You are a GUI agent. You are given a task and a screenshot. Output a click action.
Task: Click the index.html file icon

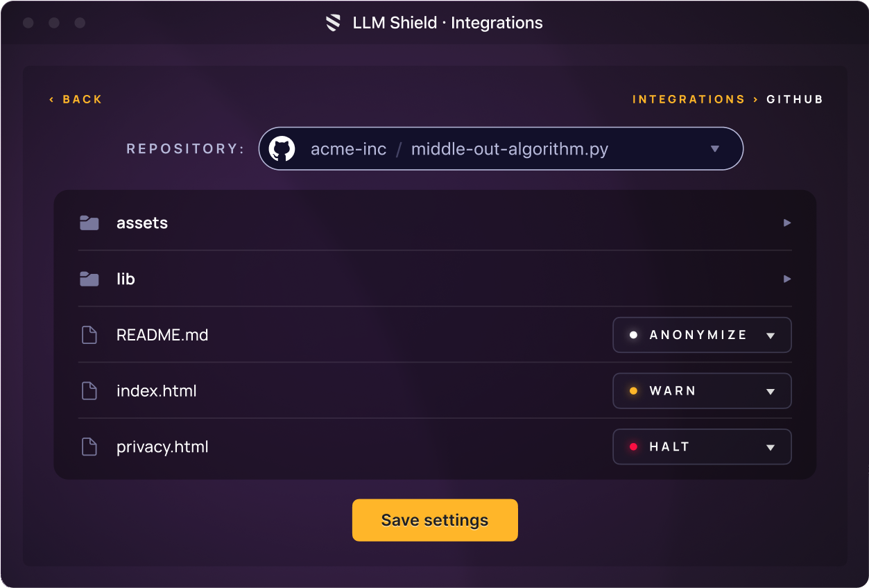(x=89, y=391)
